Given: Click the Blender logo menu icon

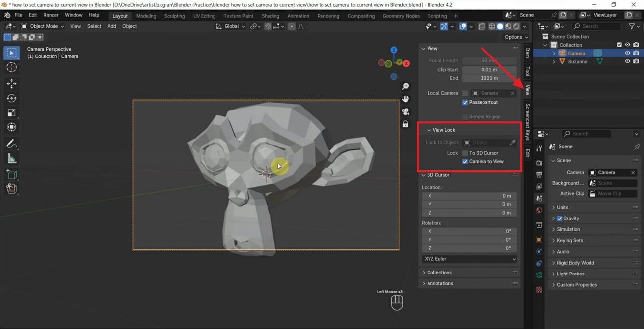Looking at the screenshot, I should pos(8,16).
